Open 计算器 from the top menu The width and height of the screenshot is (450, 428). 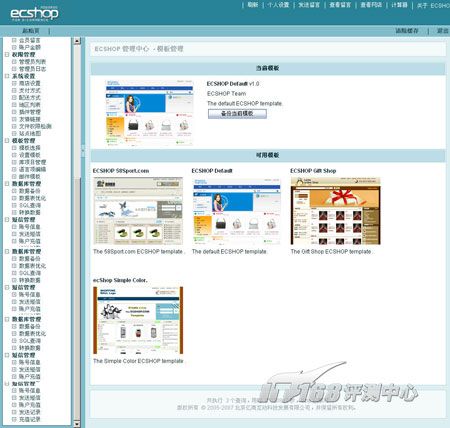click(x=399, y=5)
